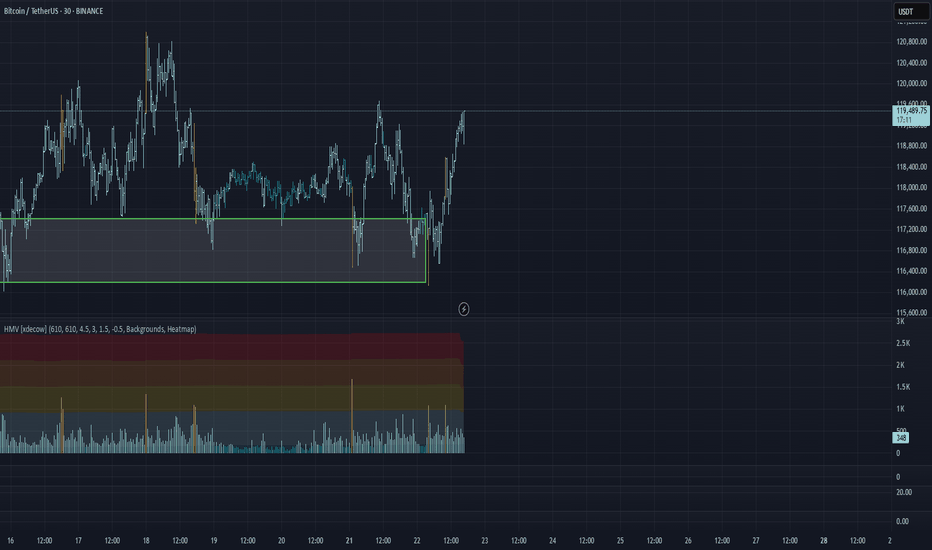This screenshot has width=932, height=550.
Task: Click the 120,000.00 price axis label
Action: click(x=912, y=83)
